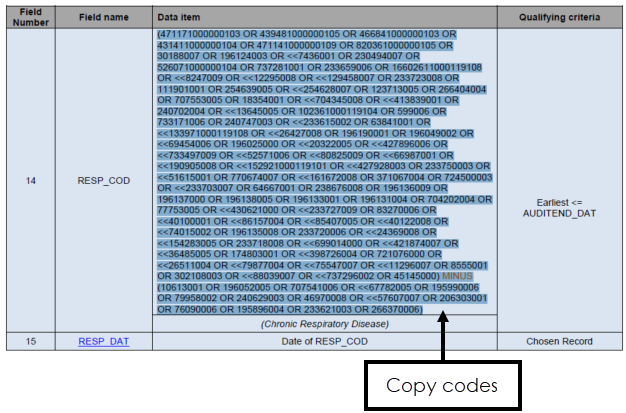
Task: Open the RESP_DAT field name link
Action: point(105,341)
